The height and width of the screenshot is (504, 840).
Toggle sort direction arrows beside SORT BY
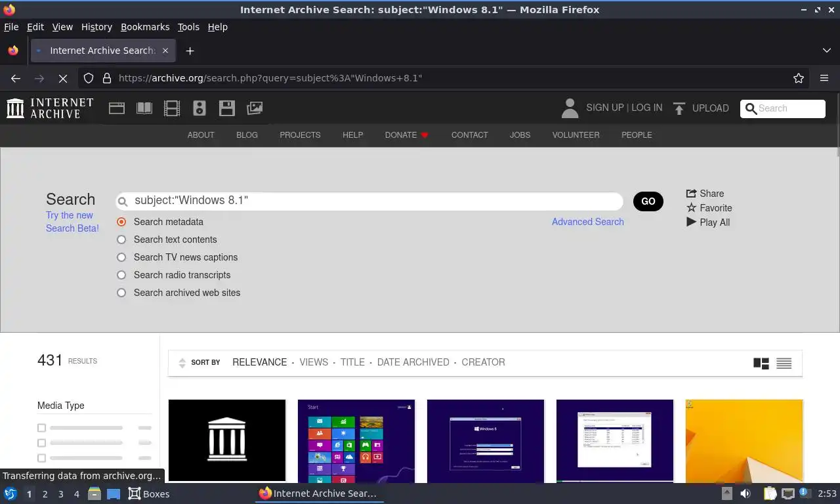(x=182, y=363)
